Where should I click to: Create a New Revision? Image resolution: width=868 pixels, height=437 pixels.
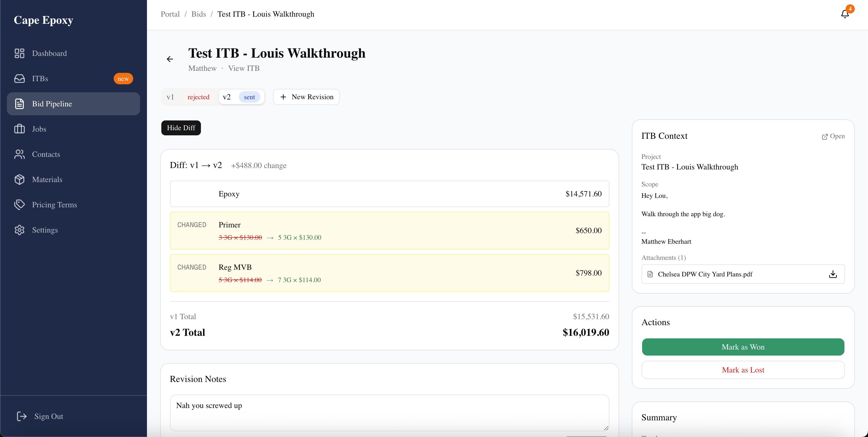306,97
